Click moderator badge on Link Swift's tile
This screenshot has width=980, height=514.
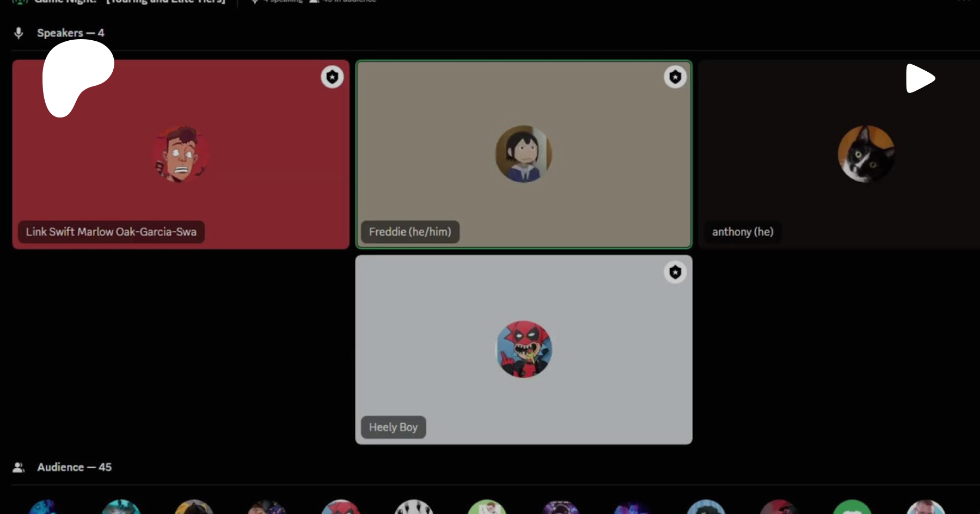click(x=332, y=77)
